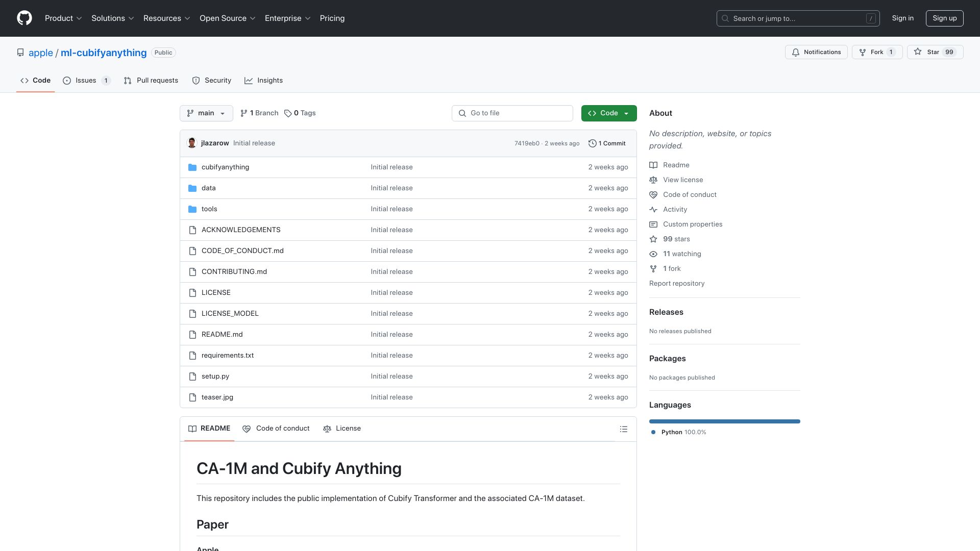Open the 1 Commit history link
The height and width of the screenshot is (551, 980).
(607, 143)
